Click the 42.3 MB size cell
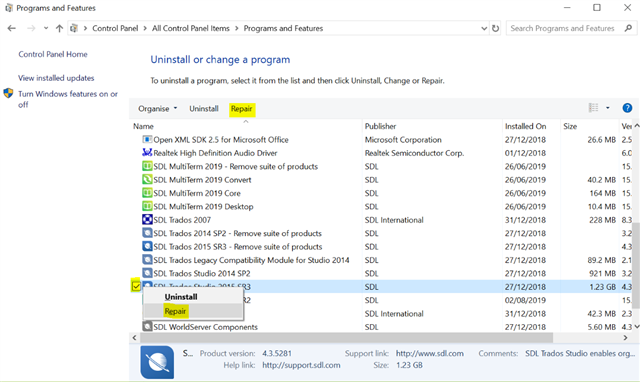 (601, 313)
